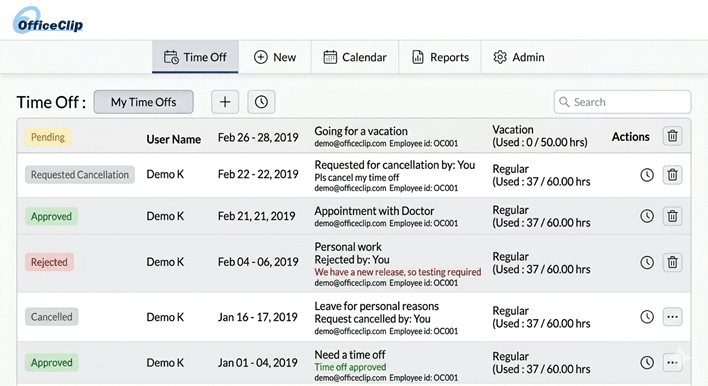The width and height of the screenshot is (708, 386).
Task: Delete the Rejected Personal work entry
Action: pyautogui.click(x=672, y=262)
